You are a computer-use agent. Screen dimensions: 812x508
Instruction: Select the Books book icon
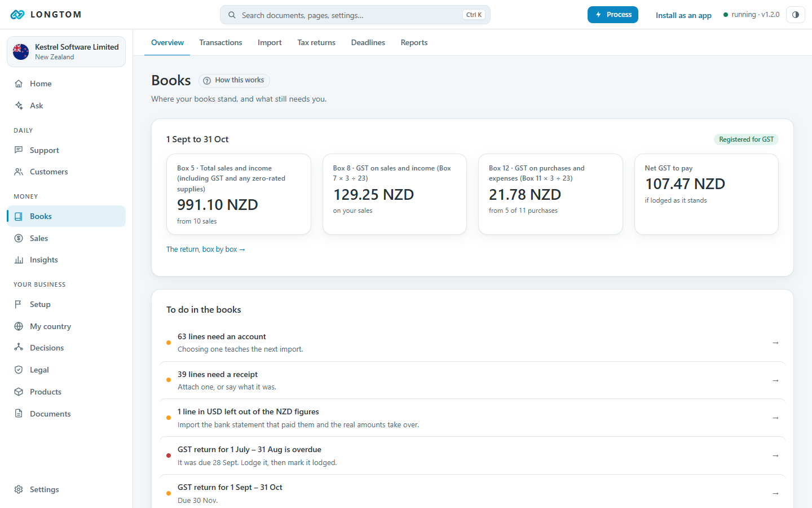click(x=19, y=216)
